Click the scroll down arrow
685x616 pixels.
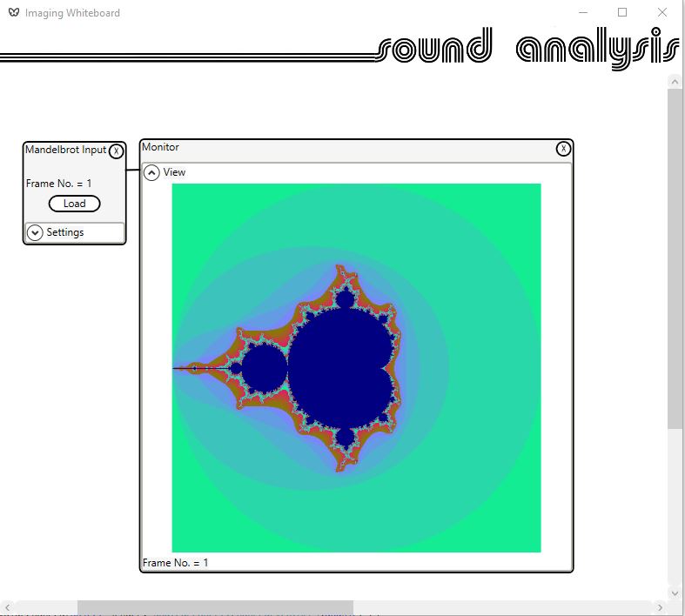(675, 593)
